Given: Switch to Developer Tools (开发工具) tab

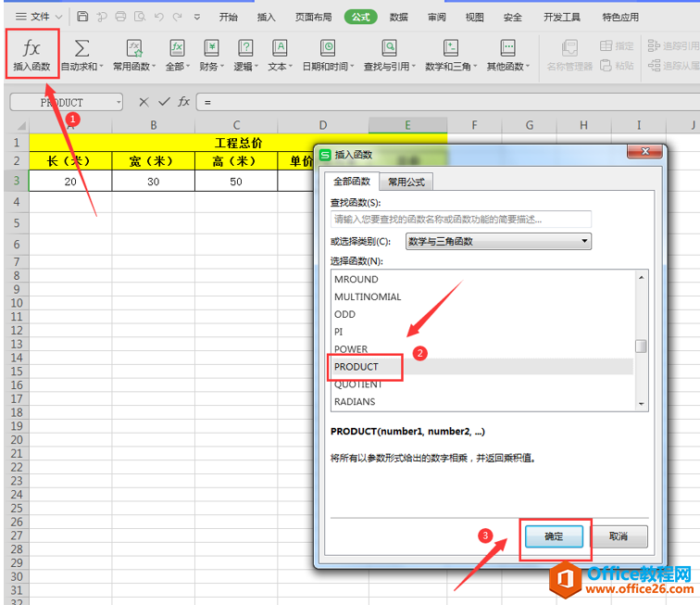Looking at the screenshot, I should (562, 17).
